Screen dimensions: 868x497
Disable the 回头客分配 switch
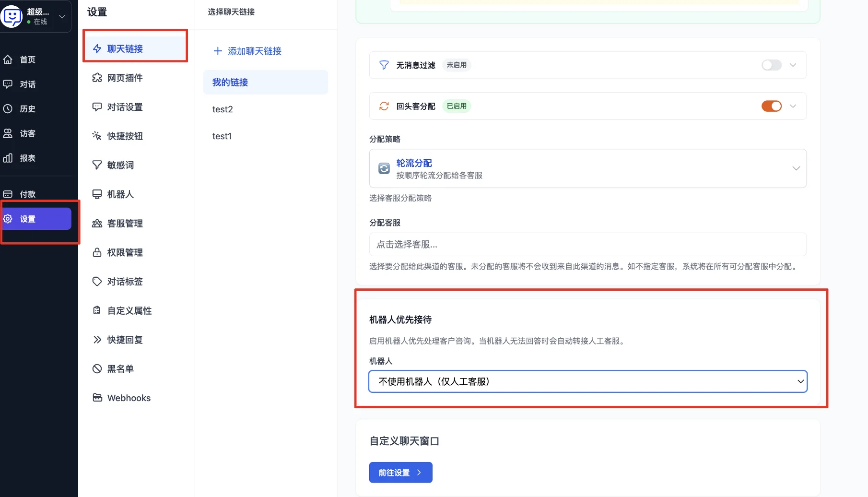(771, 106)
